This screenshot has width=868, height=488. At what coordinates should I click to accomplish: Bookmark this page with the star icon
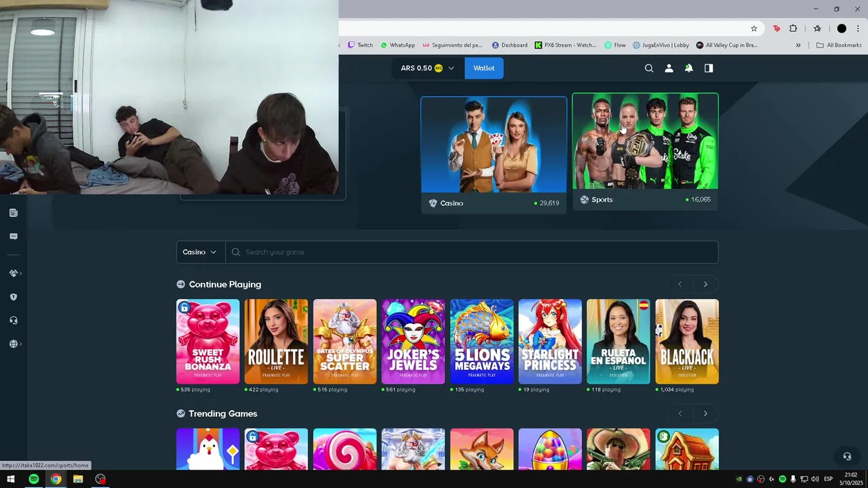(753, 28)
